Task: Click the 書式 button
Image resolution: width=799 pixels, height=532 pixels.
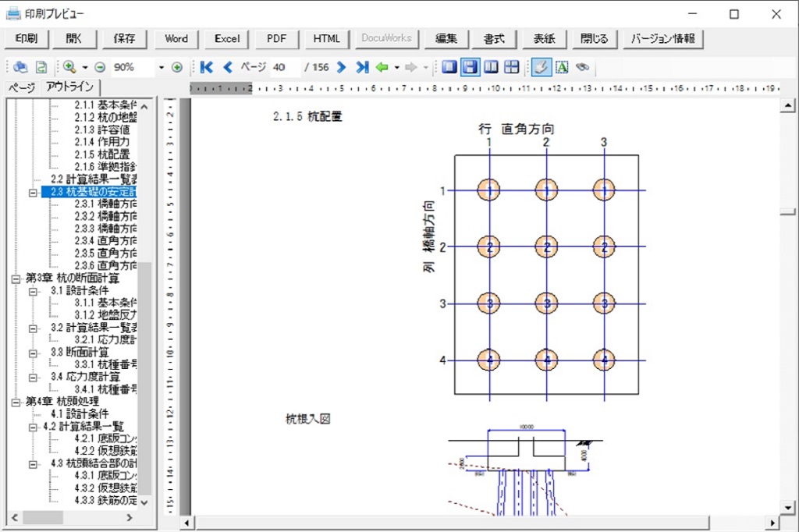Action: [x=494, y=39]
